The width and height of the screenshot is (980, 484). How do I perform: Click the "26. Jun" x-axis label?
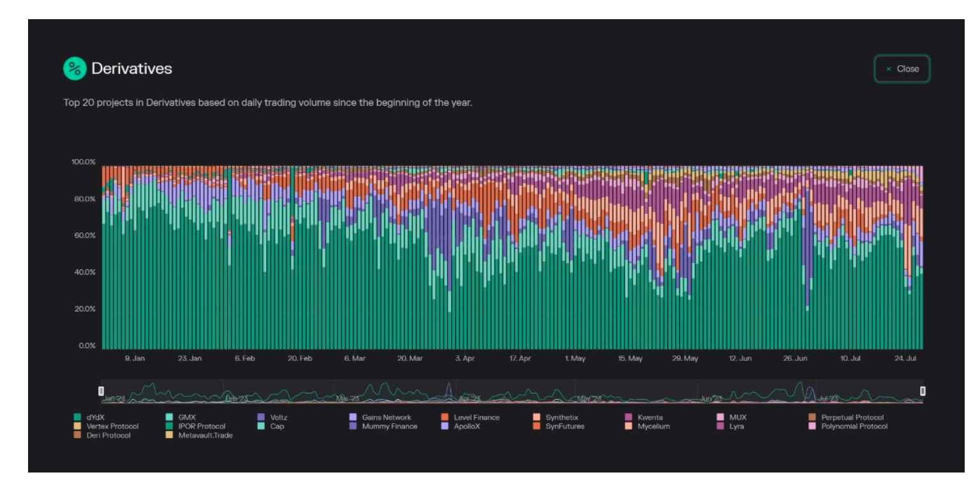click(x=796, y=359)
